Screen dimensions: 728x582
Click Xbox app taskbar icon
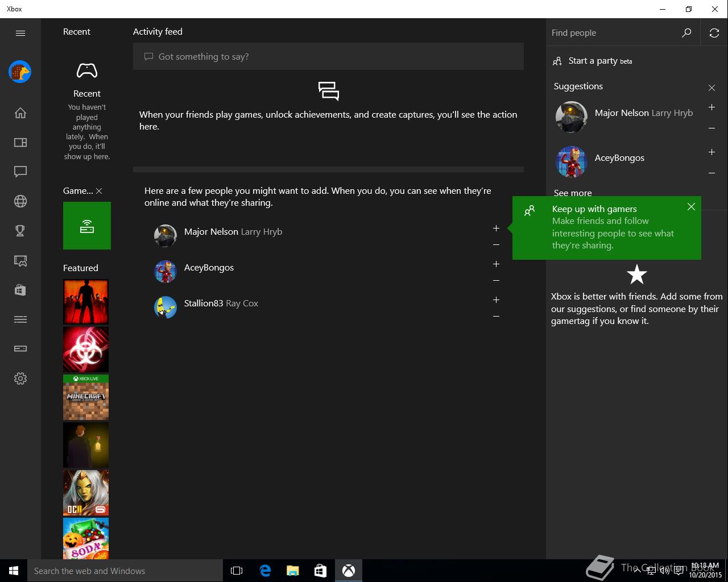click(349, 571)
